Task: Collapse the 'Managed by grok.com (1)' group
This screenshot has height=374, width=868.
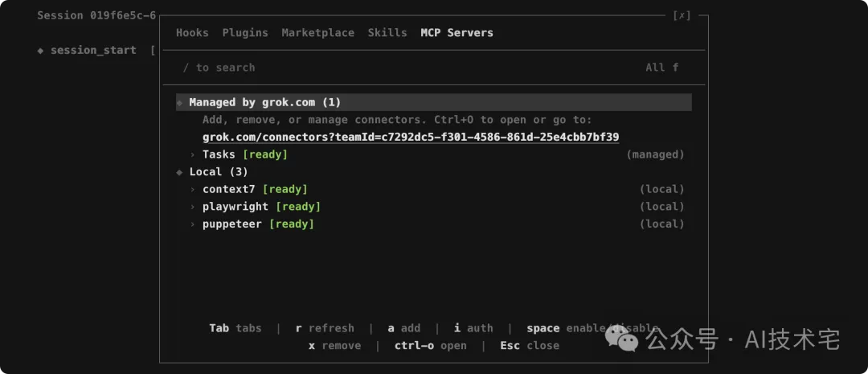Action: 433,102
